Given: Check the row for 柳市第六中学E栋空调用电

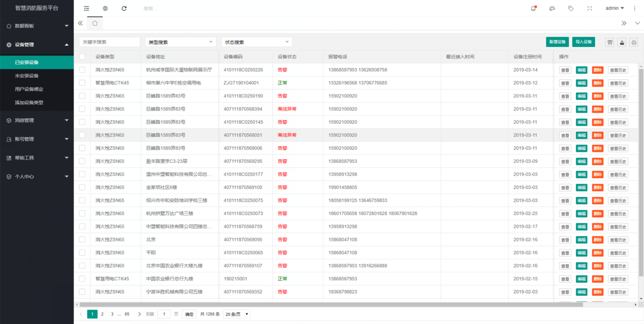Looking at the screenshot, I should pos(82,83).
